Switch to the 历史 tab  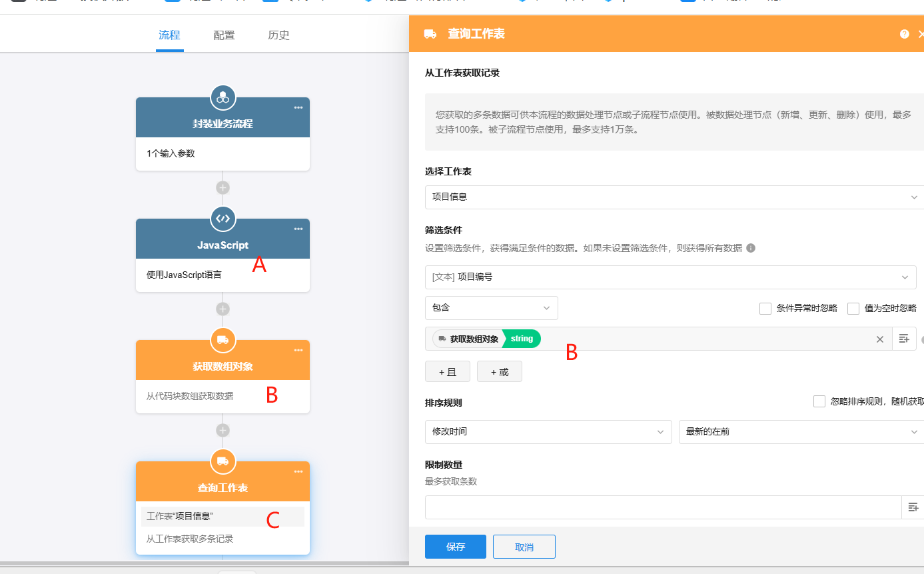278,35
